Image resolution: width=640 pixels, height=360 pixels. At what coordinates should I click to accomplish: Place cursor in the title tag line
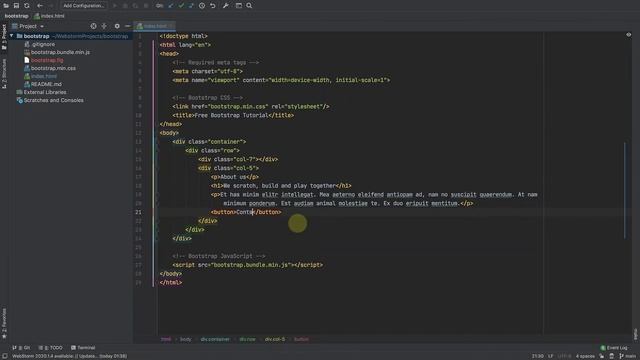[x=233, y=116]
